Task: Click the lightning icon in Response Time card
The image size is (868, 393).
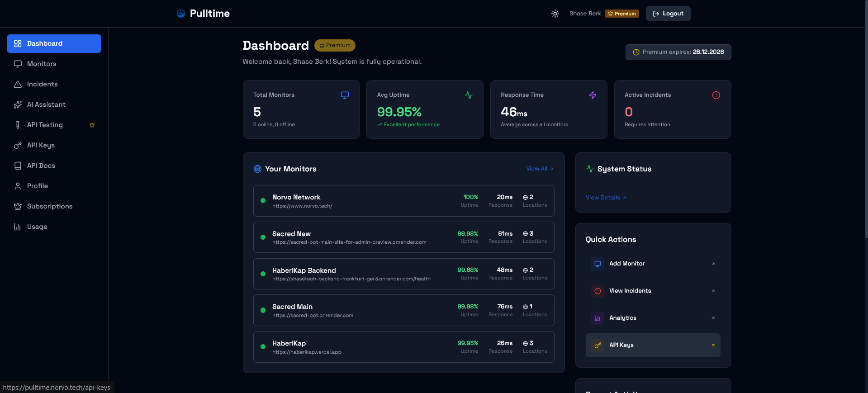Action: pos(593,95)
